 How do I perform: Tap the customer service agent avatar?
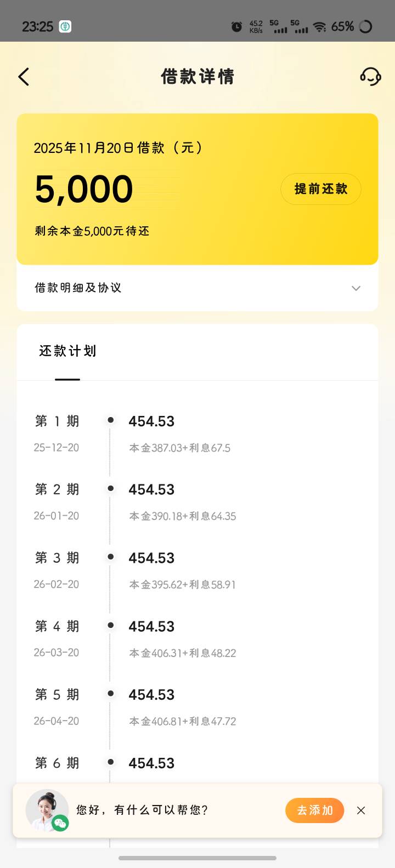[x=46, y=809]
